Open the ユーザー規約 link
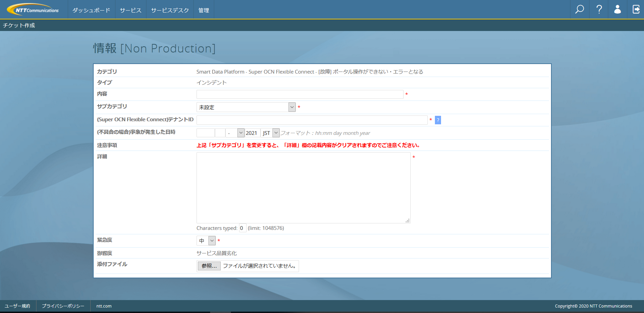The width and height of the screenshot is (644, 313). point(17,306)
